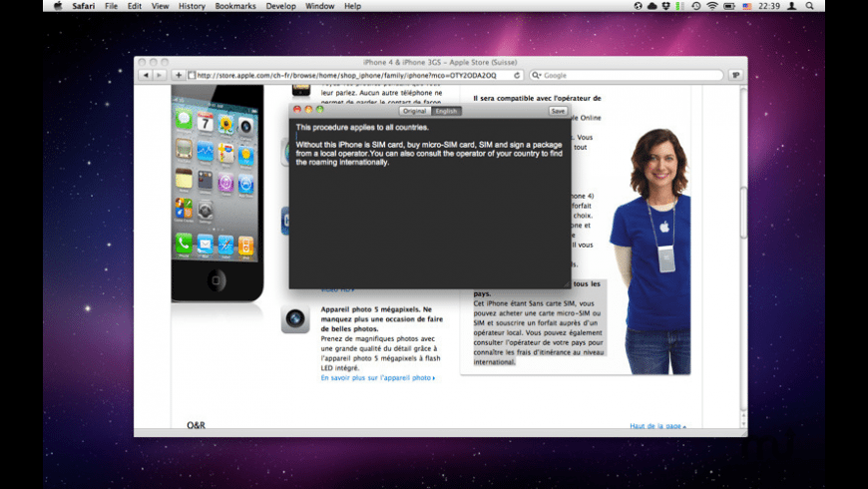Close the translation popup with red button
Screen dimensions: 868x489
pyautogui.click(x=297, y=110)
